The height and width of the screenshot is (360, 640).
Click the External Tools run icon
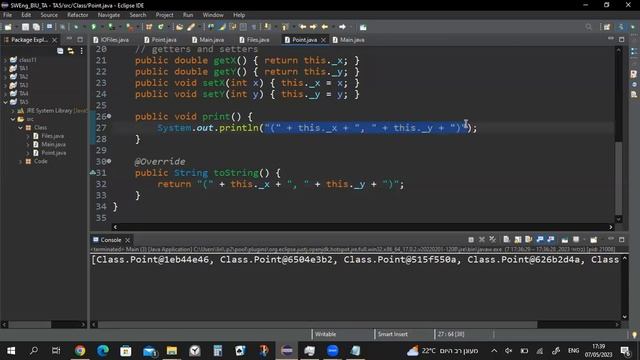pos(129,27)
